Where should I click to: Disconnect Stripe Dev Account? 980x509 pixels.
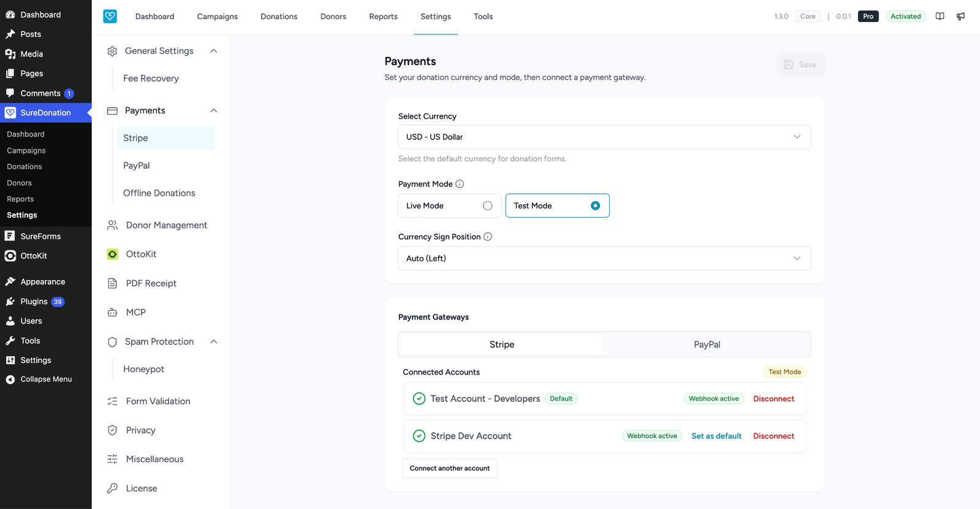(773, 436)
